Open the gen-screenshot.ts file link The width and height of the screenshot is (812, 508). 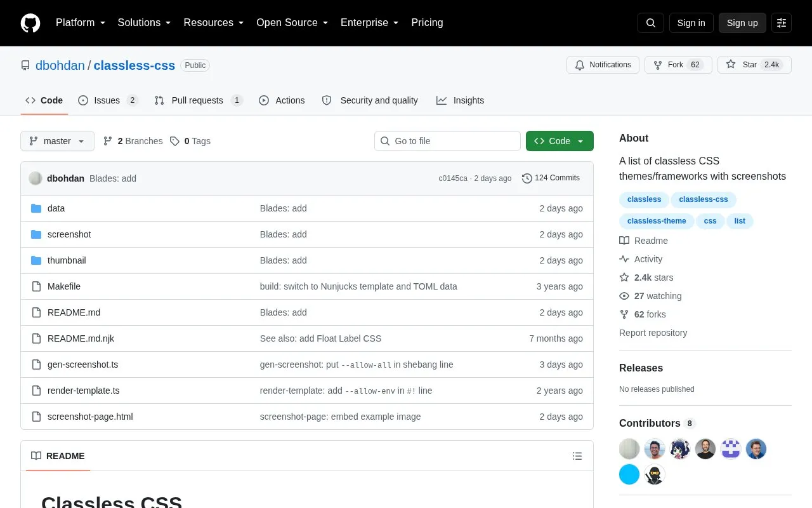click(x=82, y=364)
